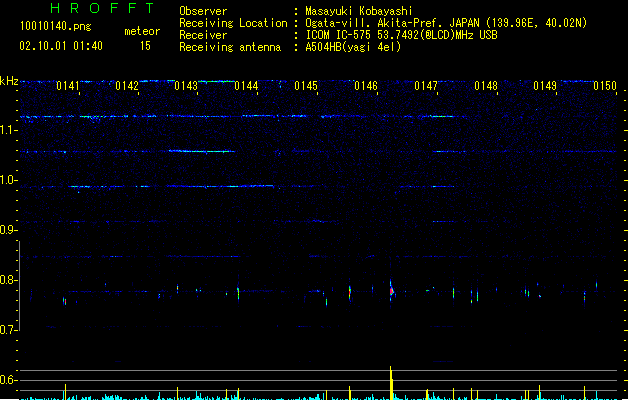Click the Receiver label

(203, 35)
